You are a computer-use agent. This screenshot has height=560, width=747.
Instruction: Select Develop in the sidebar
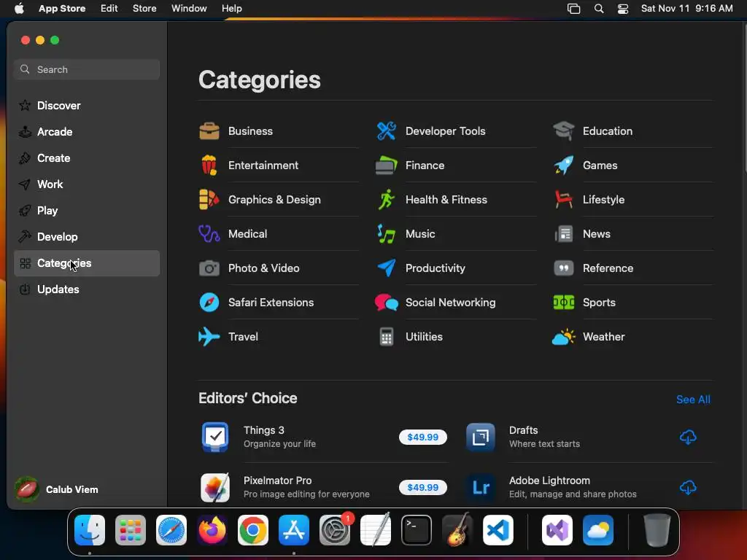click(x=87, y=237)
